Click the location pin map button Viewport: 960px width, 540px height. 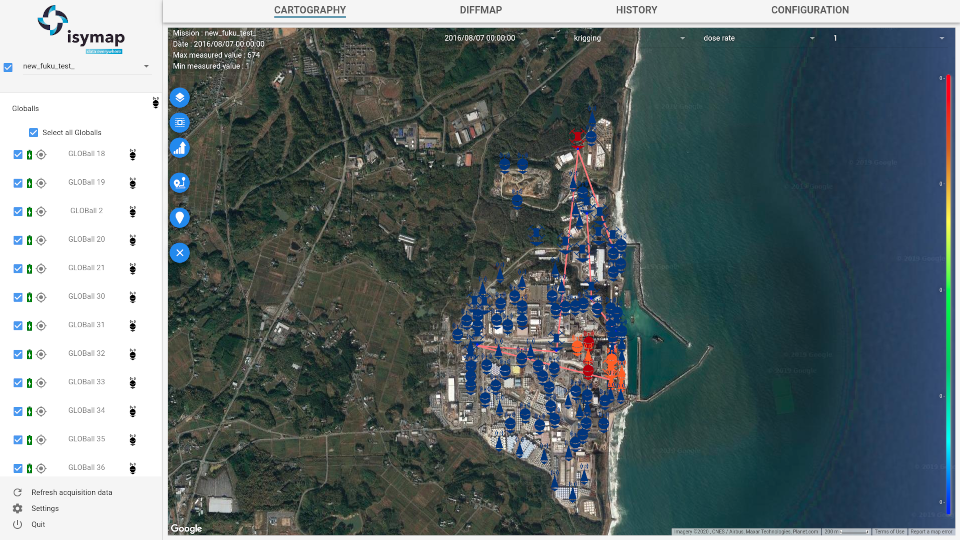pyautogui.click(x=180, y=217)
